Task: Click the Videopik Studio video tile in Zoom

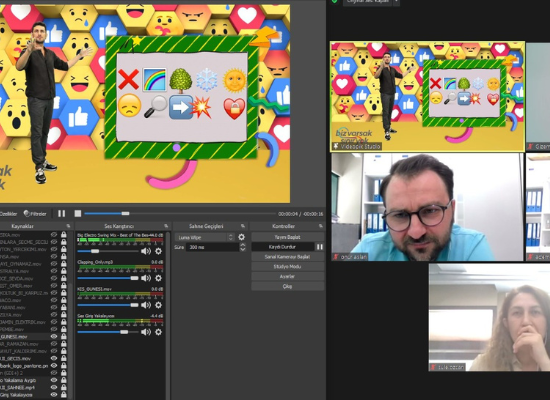Action: point(428,96)
